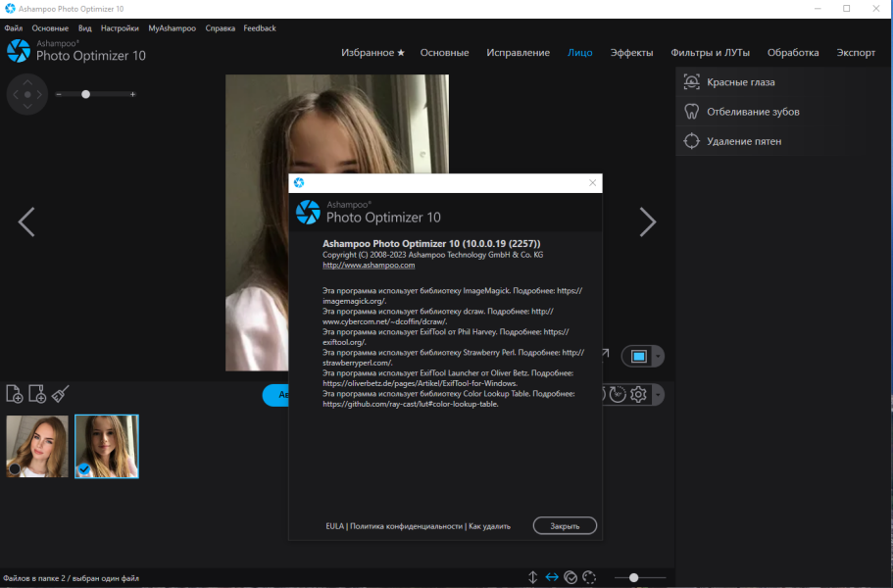Click the zoom minus sign near the pan control
893x588 pixels.
pos(59,94)
